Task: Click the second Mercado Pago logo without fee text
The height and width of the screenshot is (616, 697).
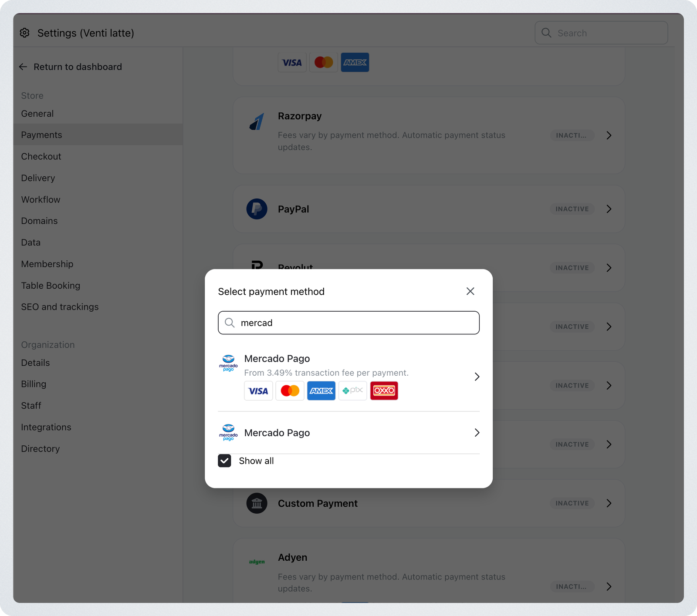Action: pos(228,432)
